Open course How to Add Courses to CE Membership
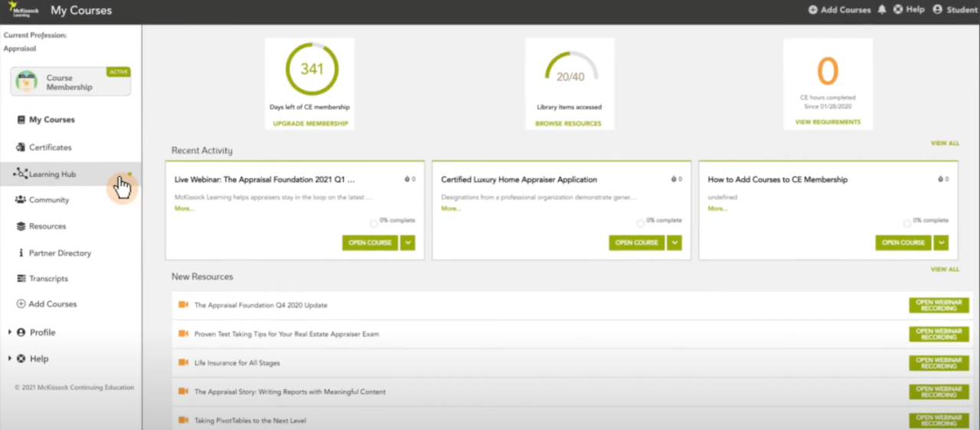Image resolution: width=980 pixels, height=430 pixels. point(903,242)
